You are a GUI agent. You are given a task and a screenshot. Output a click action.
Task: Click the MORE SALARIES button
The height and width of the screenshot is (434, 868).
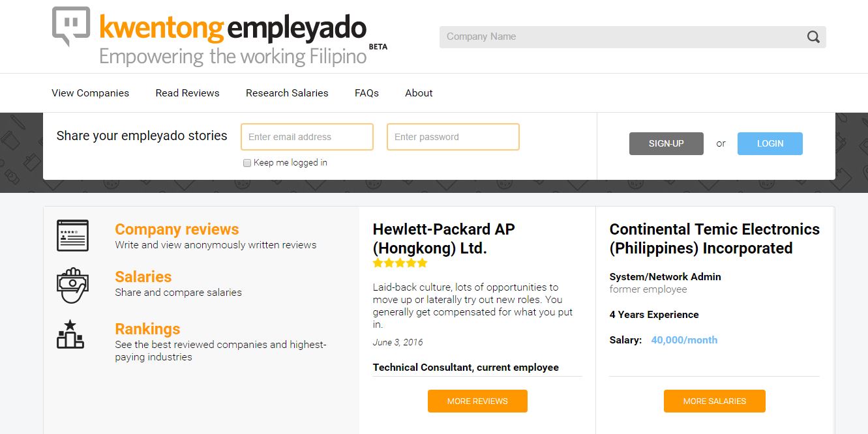[715, 401]
